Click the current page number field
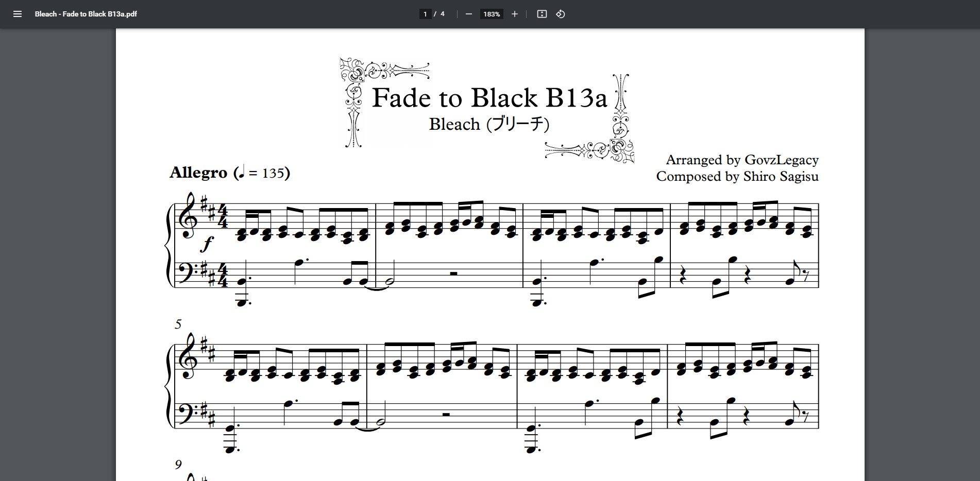 tap(425, 14)
